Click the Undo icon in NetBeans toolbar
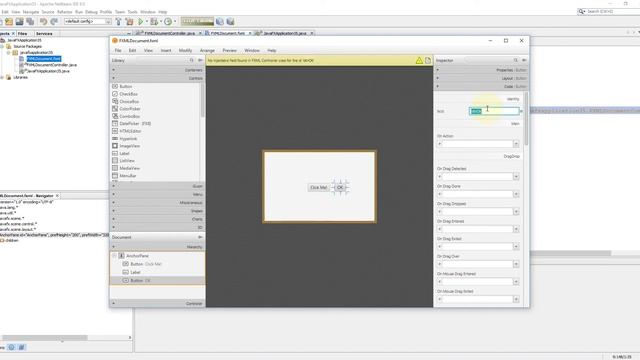 point(43,21)
